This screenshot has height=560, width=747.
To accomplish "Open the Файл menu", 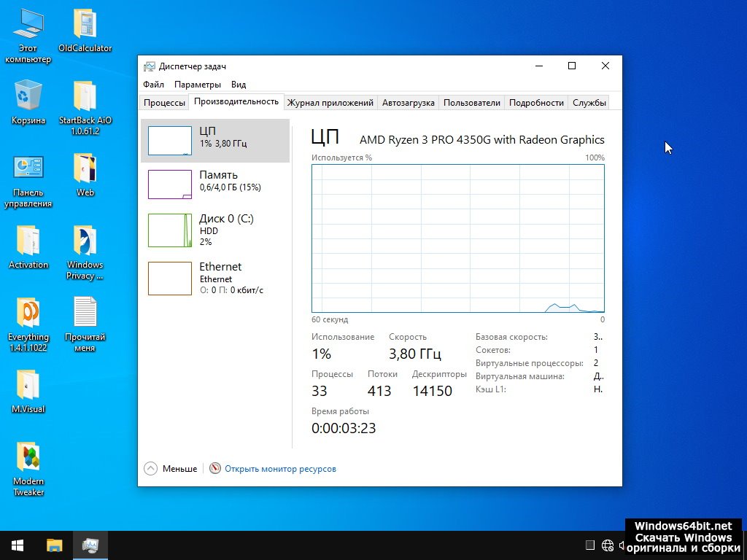I will (x=153, y=85).
